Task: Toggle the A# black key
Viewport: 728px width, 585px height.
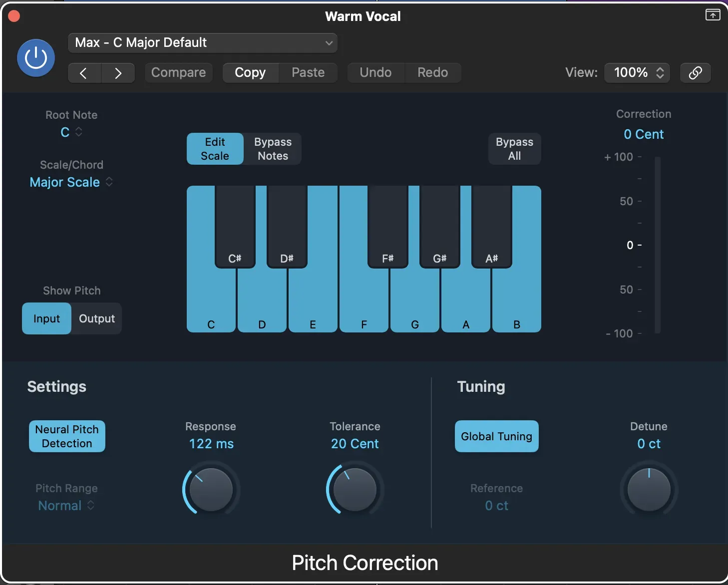Action: 491,227
